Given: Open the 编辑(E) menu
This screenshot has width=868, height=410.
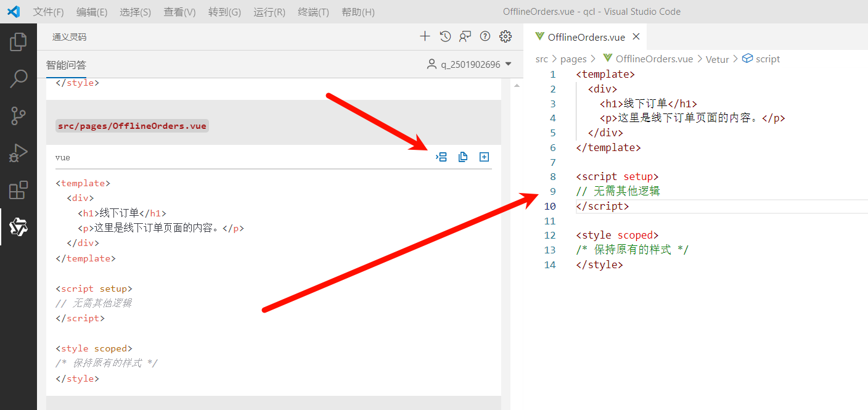Looking at the screenshot, I should (92, 12).
